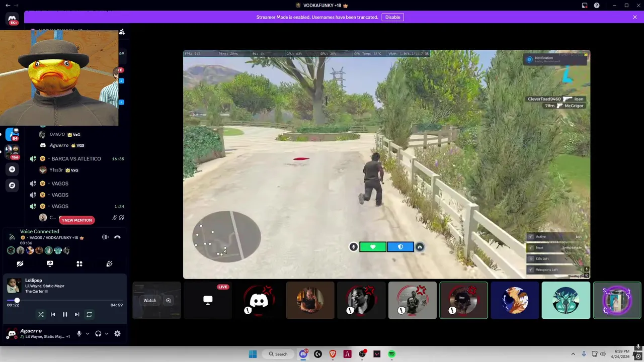Open the blue server with 84 badge

12,134
